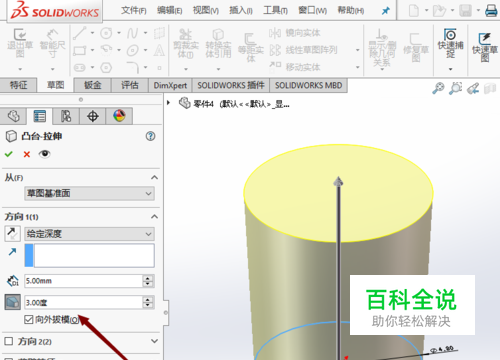
Task: Click the 快速捕捉 quick snaps tool
Action: pyautogui.click(x=450, y=43)
